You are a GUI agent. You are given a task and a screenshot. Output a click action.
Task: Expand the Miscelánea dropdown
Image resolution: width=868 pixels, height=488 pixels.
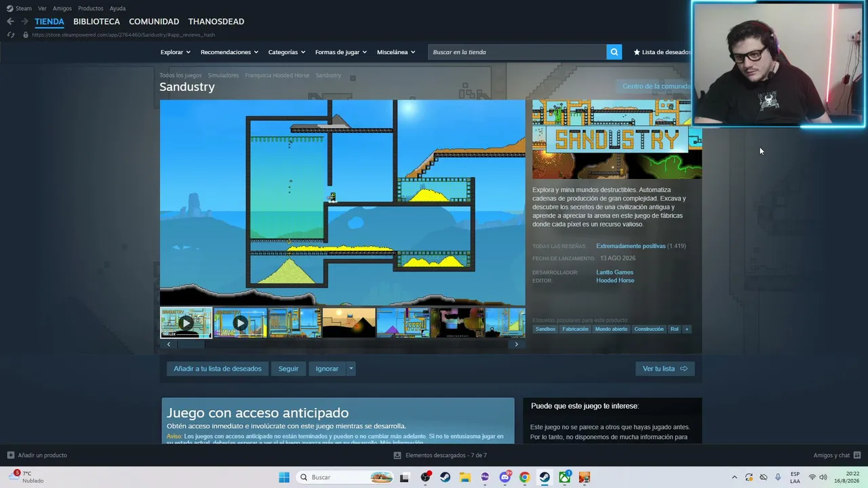(395, 52)
